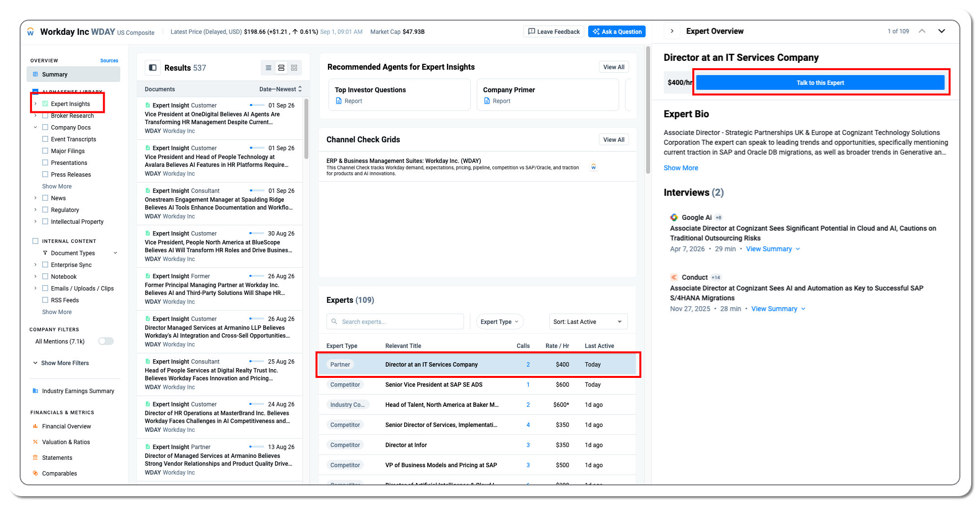The width and height of the screenshot is (980, 505).
Task: Open the Sort: Last Active dropdown
Action: click(x=588, y=322)
